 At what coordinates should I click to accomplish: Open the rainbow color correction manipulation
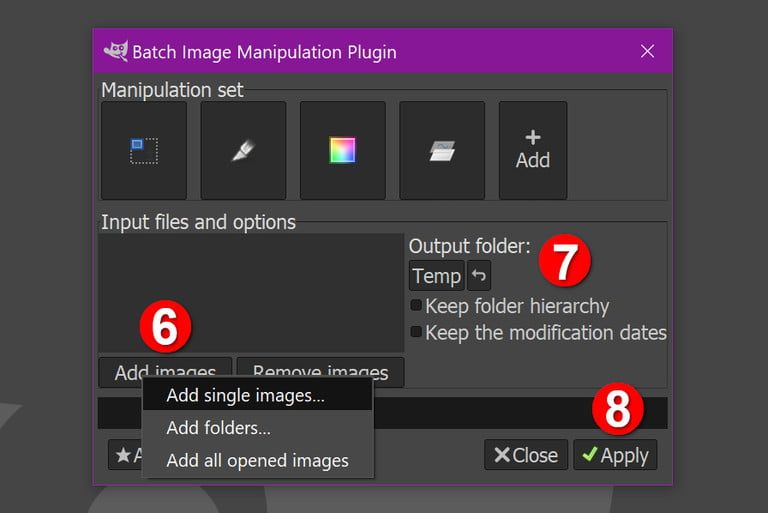point(342,150)
